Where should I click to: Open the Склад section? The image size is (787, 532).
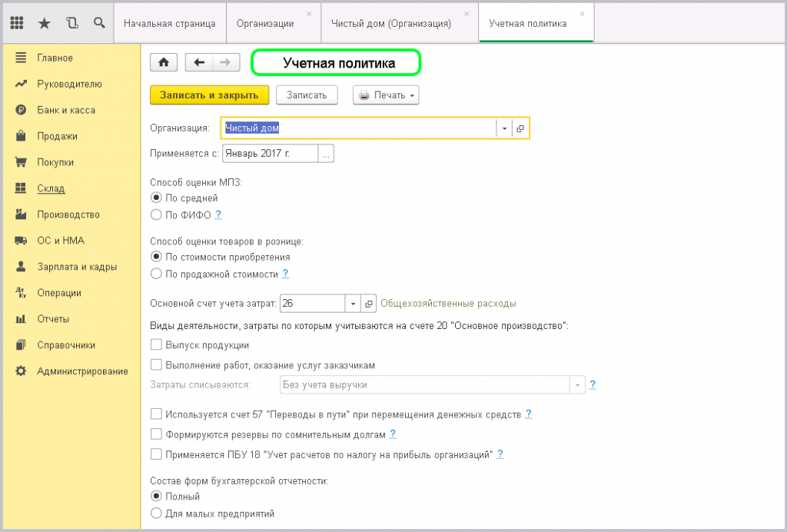(51, 188)
